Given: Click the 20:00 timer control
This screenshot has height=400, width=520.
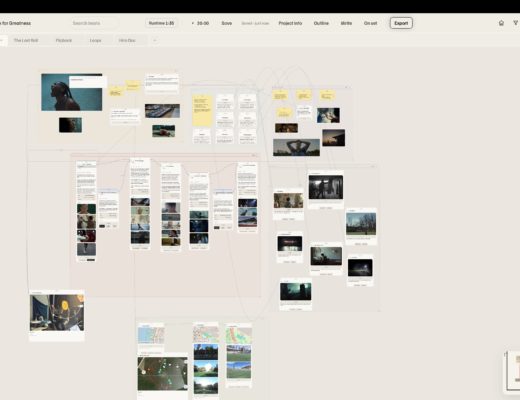Looking at the screenshot, I should [x=201, y=23].
